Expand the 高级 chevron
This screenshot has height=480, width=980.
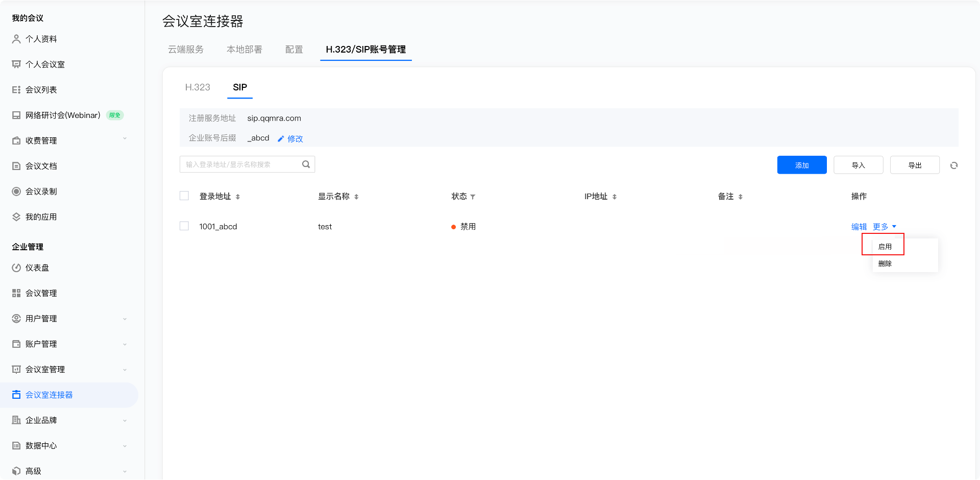(x=125, y=471)
